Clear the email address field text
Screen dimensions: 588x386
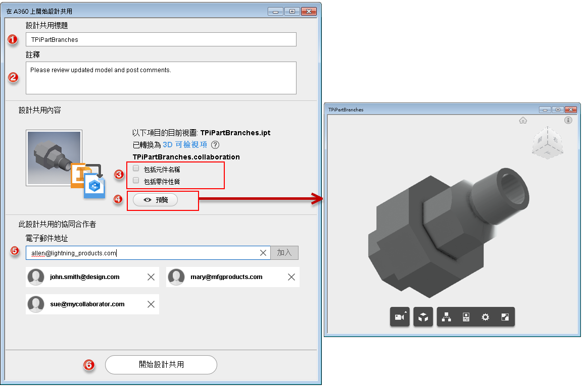click(x=263, y=253)
